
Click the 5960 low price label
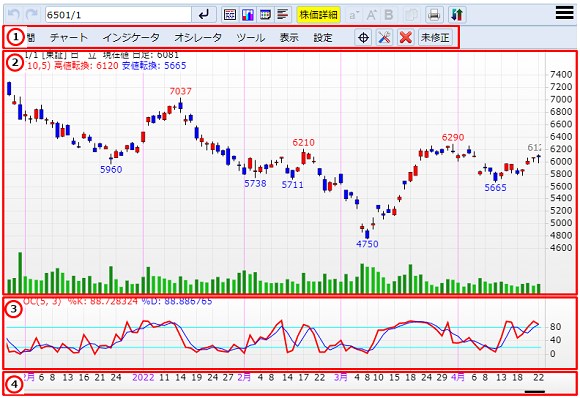tap(111, 169)
